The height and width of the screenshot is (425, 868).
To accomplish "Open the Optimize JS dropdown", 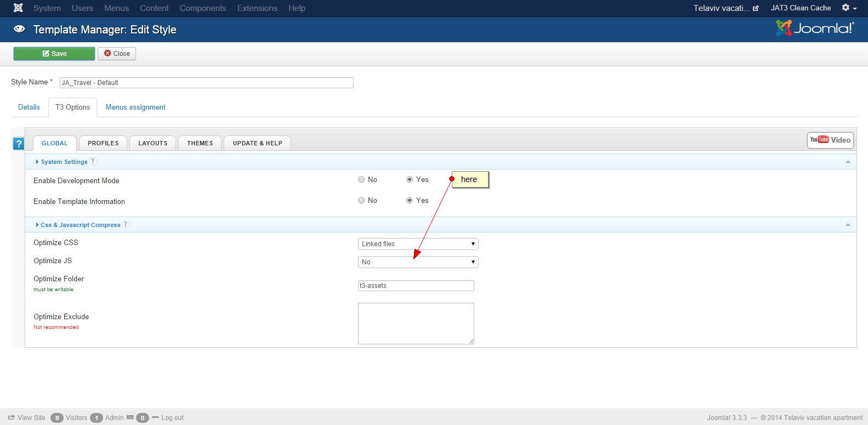I will coord(418,262).
